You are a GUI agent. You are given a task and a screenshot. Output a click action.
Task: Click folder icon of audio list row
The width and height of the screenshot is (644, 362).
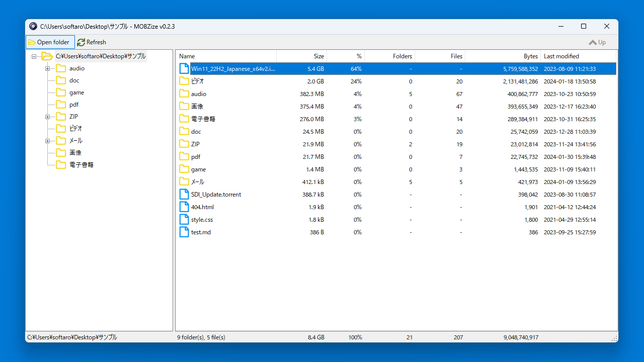(x=184, y=94)
